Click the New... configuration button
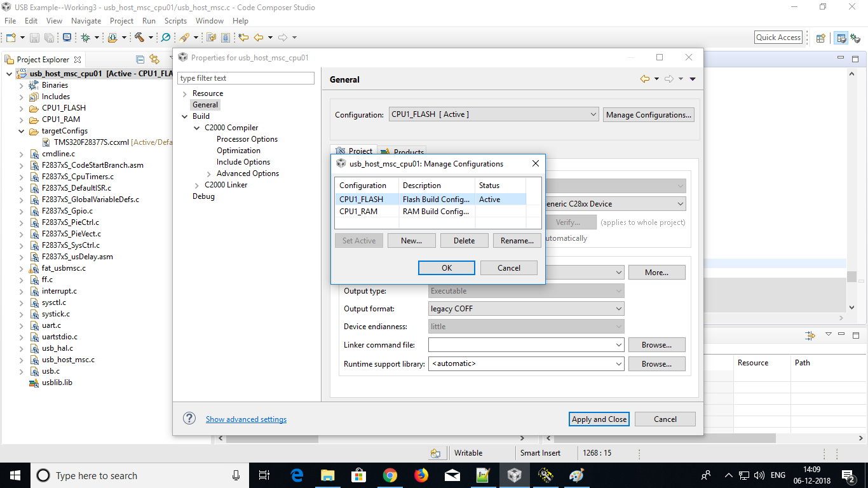 click(x=411, y=241)
